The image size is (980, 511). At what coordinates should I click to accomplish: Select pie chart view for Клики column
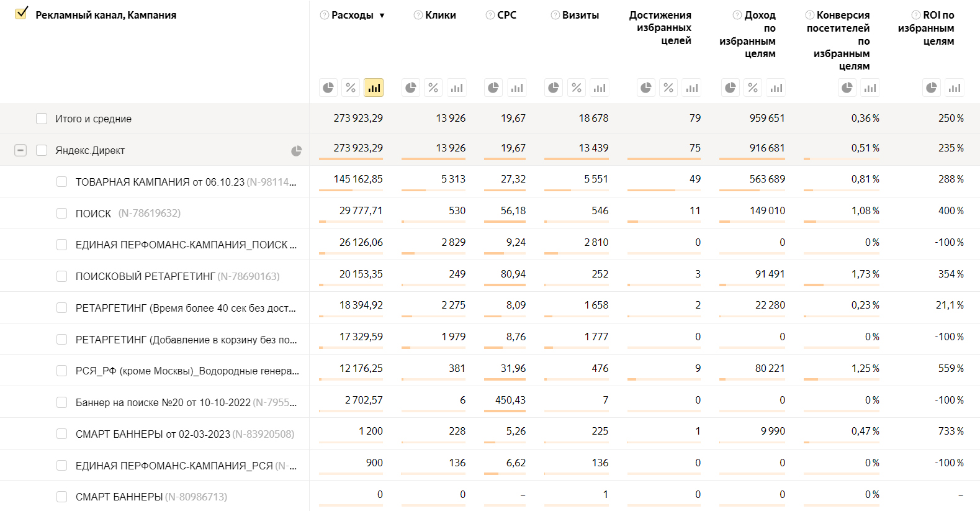411,88
